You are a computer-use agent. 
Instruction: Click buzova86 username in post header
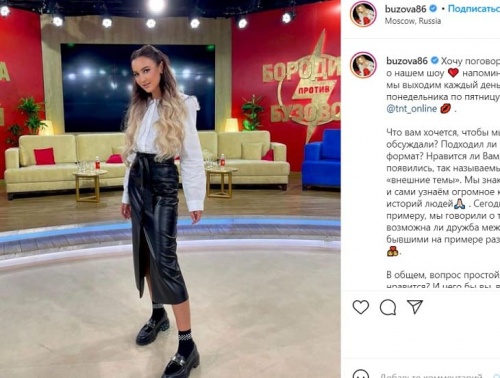(x=405, y=9)
